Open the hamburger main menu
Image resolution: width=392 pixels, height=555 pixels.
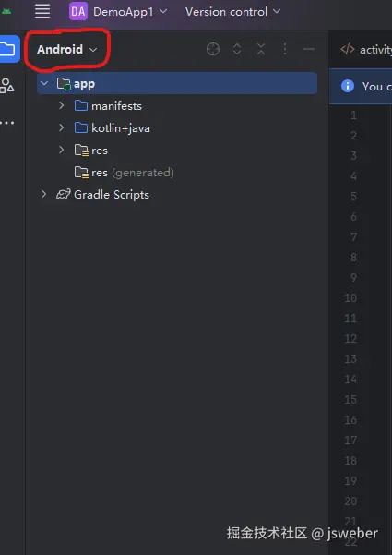click(x=42, y=11)
